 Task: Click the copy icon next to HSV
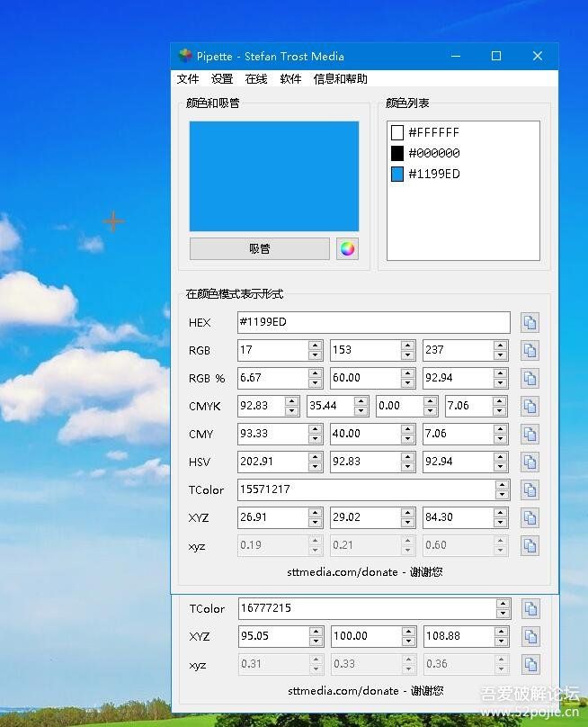[530, 462]
